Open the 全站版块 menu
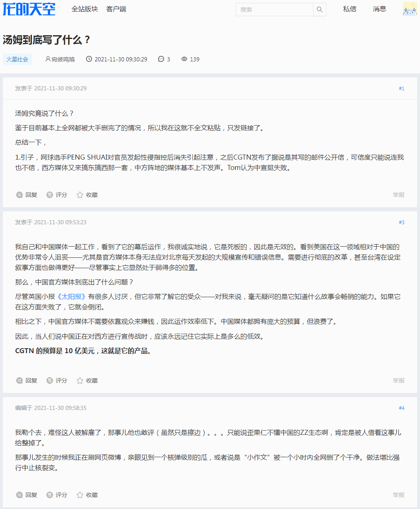420x509 pixels. tap(84, 9)
